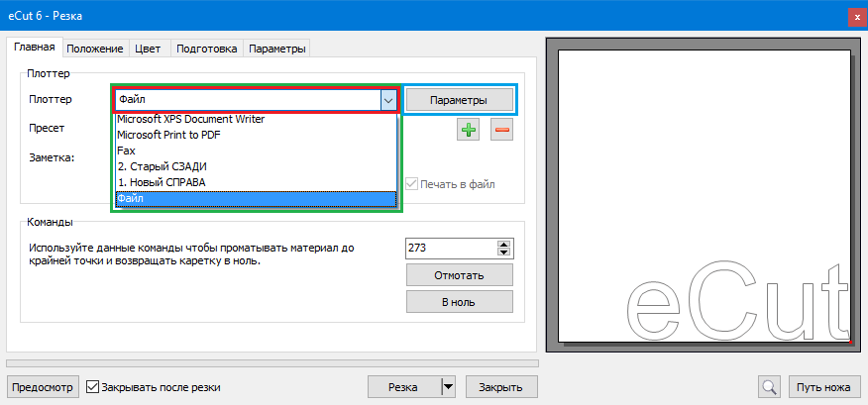
Task: Remove preset with the red minus icon
Action: (x=502, y=130)
